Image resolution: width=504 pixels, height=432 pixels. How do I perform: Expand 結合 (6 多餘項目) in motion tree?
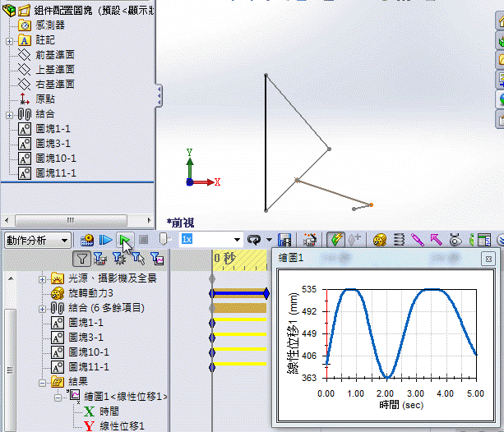(x=42, y=309)
